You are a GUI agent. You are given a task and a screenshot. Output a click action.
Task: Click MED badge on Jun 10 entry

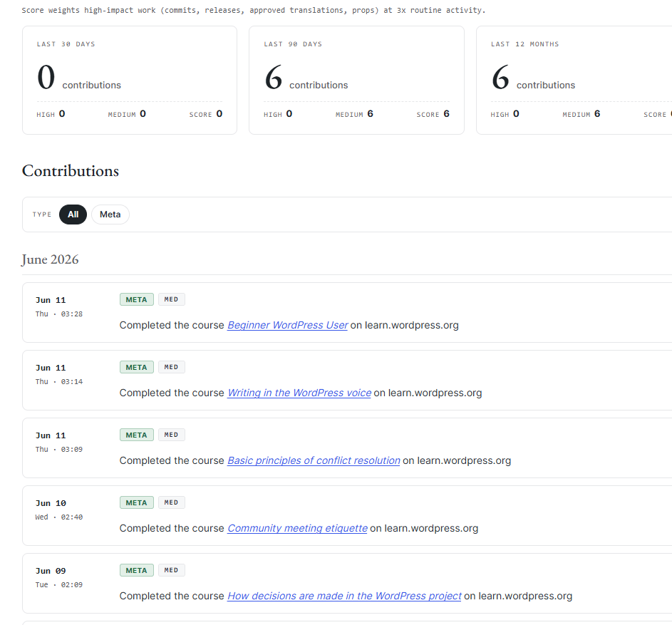coord(172,503)
